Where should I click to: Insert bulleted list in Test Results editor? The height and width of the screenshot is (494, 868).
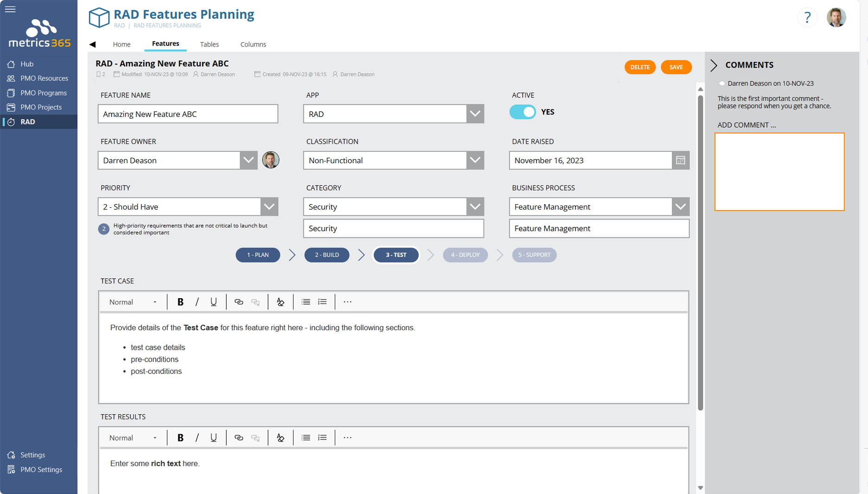tap(306, 438)
